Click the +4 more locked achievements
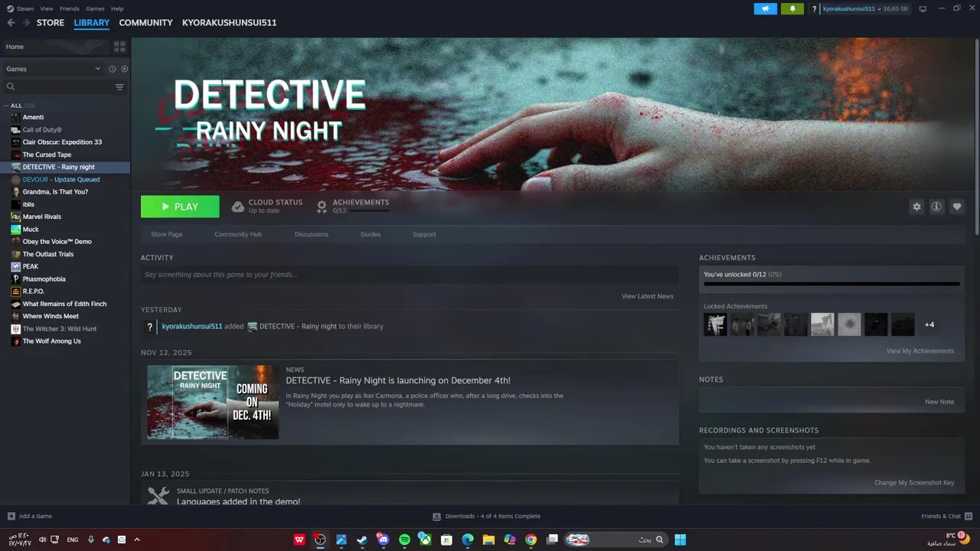The width and height of the screenshot is (980, 551). tap(929, 324)
